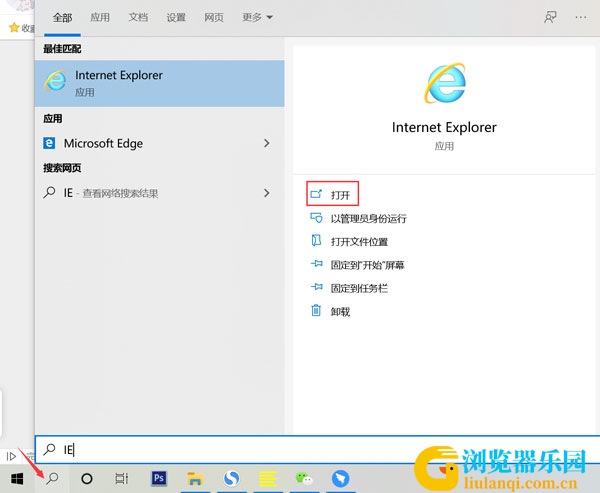Click the shield icon for 以管理员身份运行
Screen dimensions: 600x493
pyautogui.click(x=316, y=218)
